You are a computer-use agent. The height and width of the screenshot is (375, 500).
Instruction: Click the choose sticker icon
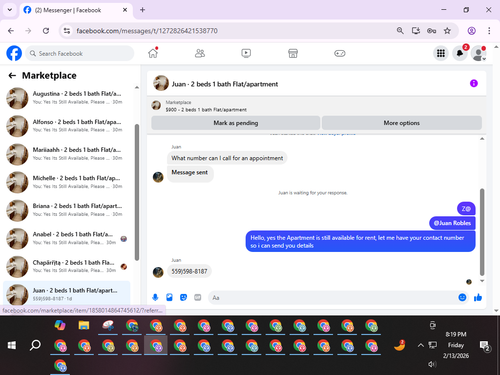pos(183,297)
